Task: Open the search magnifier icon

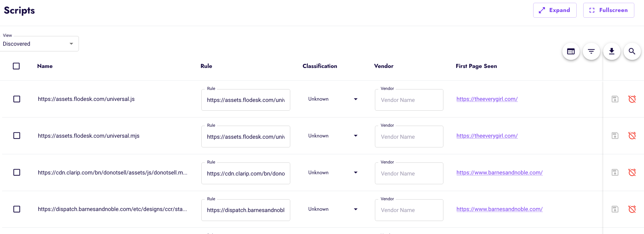Action: (x=632, y=51)
